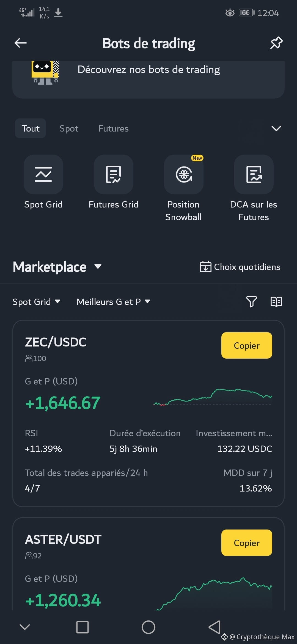Open Choix quotidiens calendar link
297x644 pixels.
pyautogui.click(x=240, y=267)
